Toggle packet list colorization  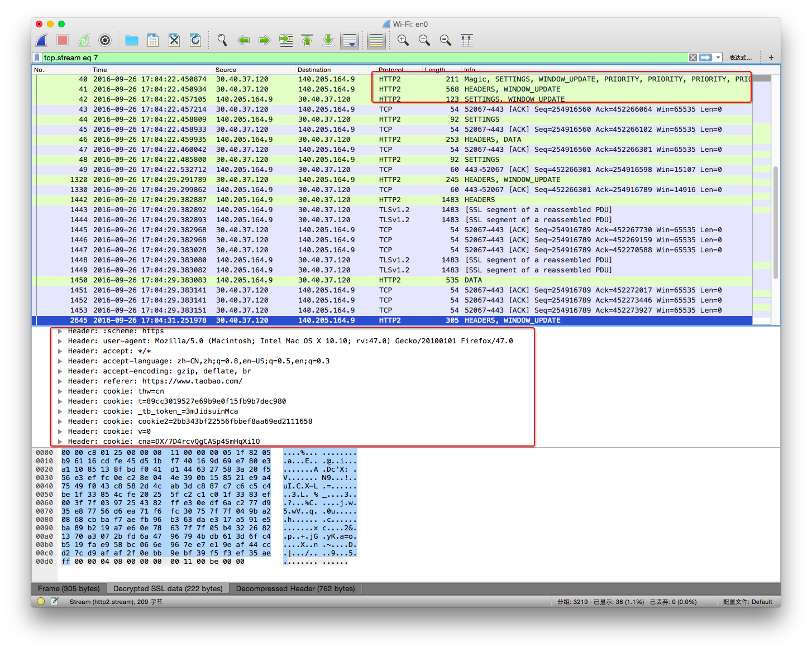376,40
